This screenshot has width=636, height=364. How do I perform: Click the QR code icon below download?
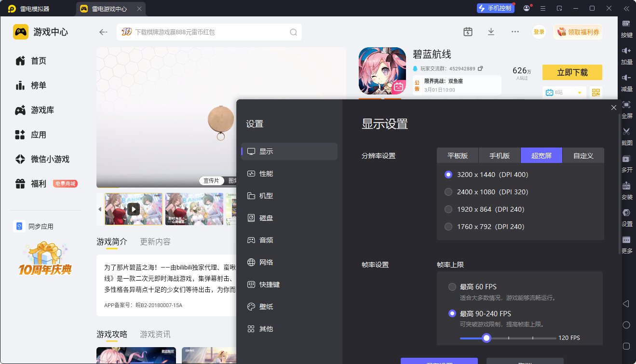point(596,93)
